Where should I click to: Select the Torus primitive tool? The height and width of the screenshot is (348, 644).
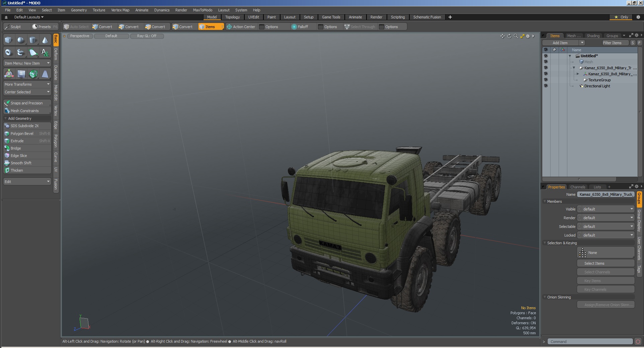[9, 52]
